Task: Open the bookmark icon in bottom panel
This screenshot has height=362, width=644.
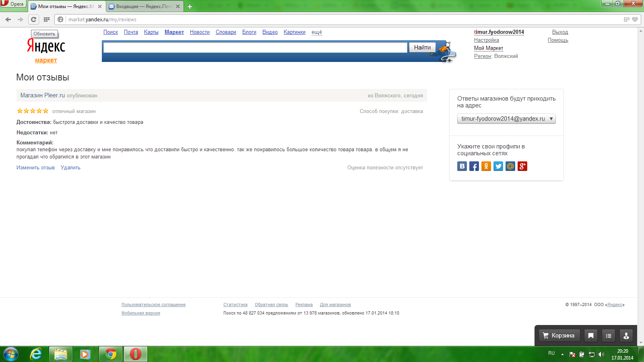Action: point(591,335)
